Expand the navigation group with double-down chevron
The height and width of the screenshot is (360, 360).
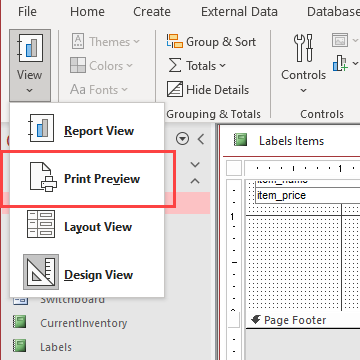click(195, 165)
